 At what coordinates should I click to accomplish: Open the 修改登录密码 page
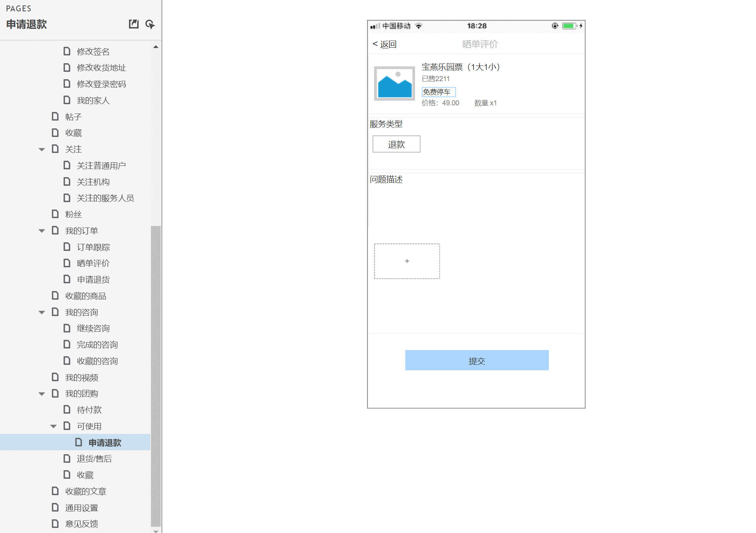[101, 84]
